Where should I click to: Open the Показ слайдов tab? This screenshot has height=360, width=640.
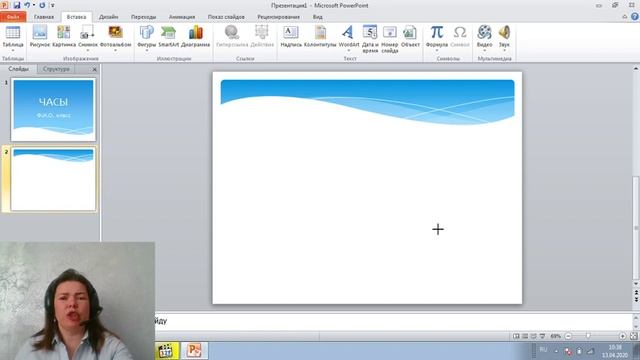point(226,17)
